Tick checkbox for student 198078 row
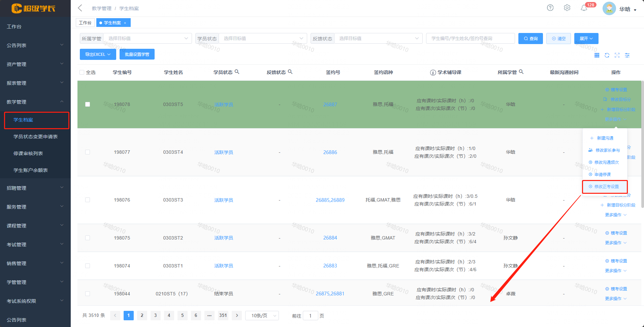Viewport: 644px width, 327px height. click(88, 104)
